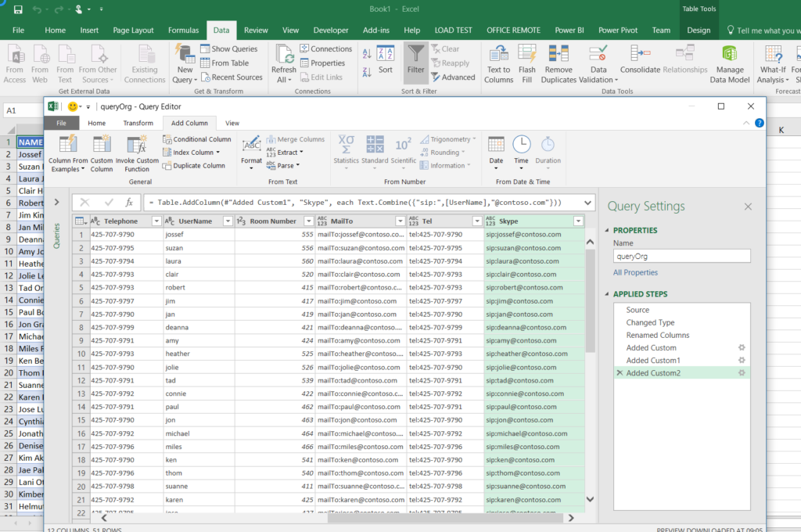Image resolution: width=801 pixels, height=532 pixels.
Task: Collapse the APPLIED STEPS section
Action: [607, 294]
